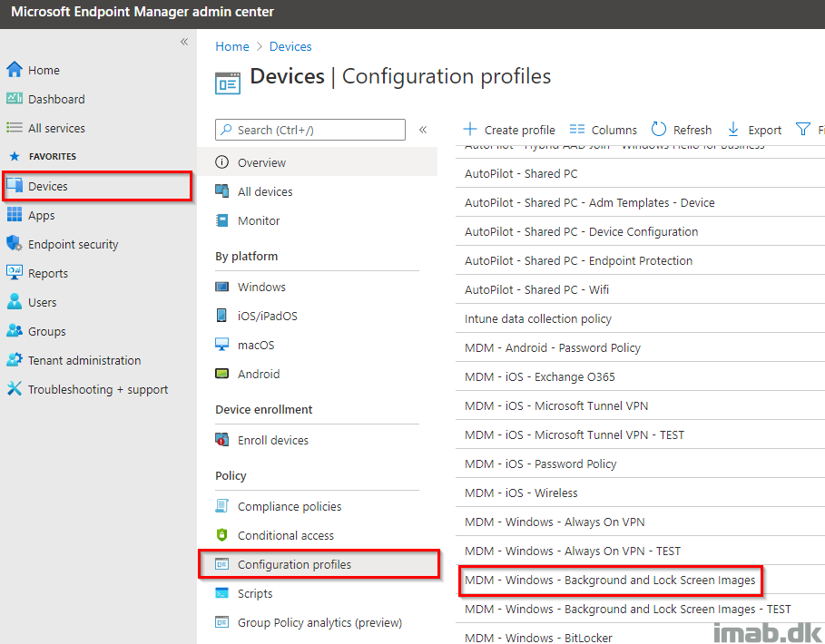This screenshot has width=825, height=644.
Task: Click the Overview info icon
Action: tap(222, 162)
